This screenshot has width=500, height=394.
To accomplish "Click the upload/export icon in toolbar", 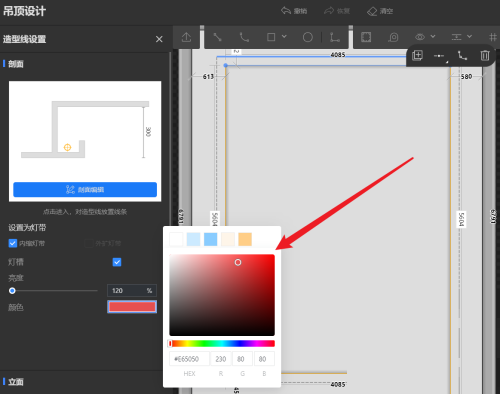I will pyautogui.click(x=186, y=37).
